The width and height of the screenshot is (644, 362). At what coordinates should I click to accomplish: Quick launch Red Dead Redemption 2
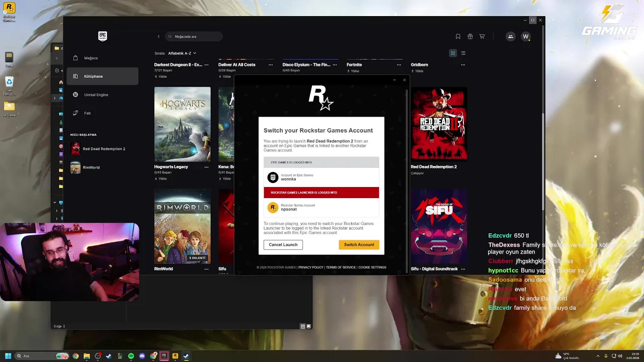pos(103,149)
